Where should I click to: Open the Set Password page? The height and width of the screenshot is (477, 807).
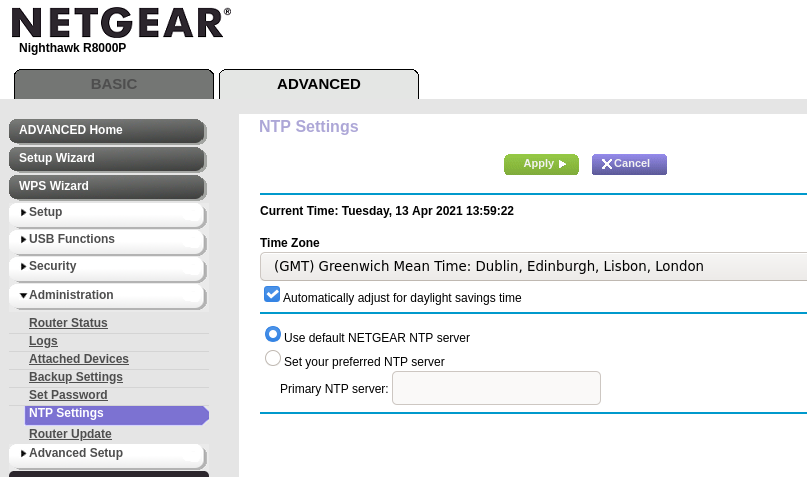point(68,395)
